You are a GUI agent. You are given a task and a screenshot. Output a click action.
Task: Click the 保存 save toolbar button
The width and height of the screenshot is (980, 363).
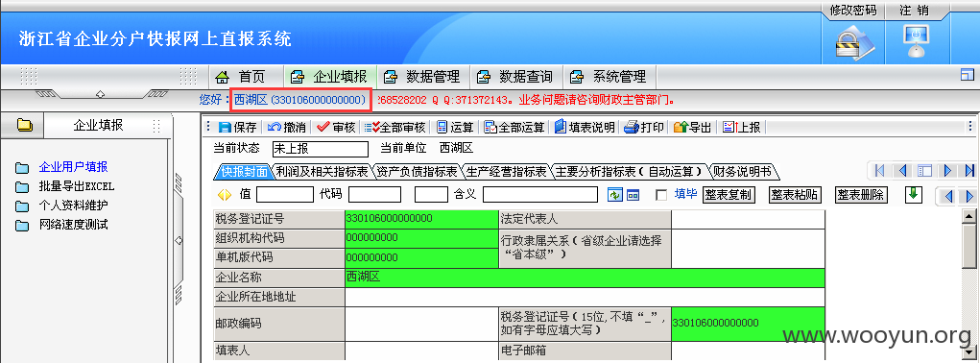click(237, 128)
